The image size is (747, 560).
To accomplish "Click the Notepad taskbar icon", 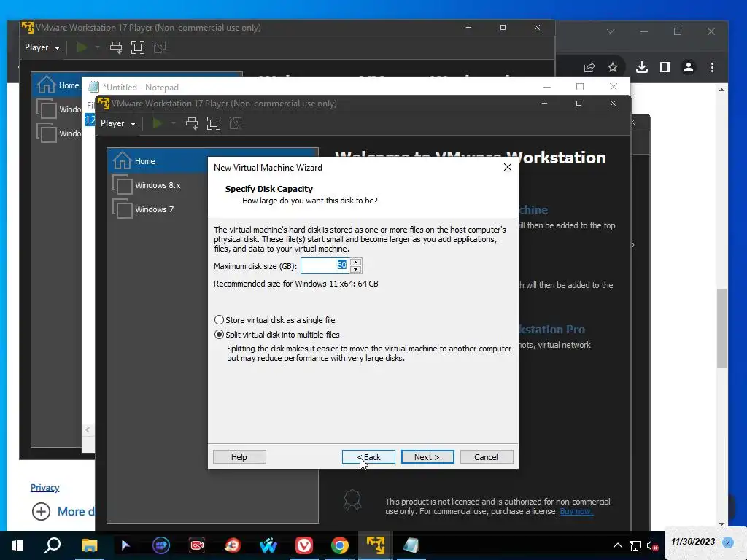I will [x=411, y=545].
